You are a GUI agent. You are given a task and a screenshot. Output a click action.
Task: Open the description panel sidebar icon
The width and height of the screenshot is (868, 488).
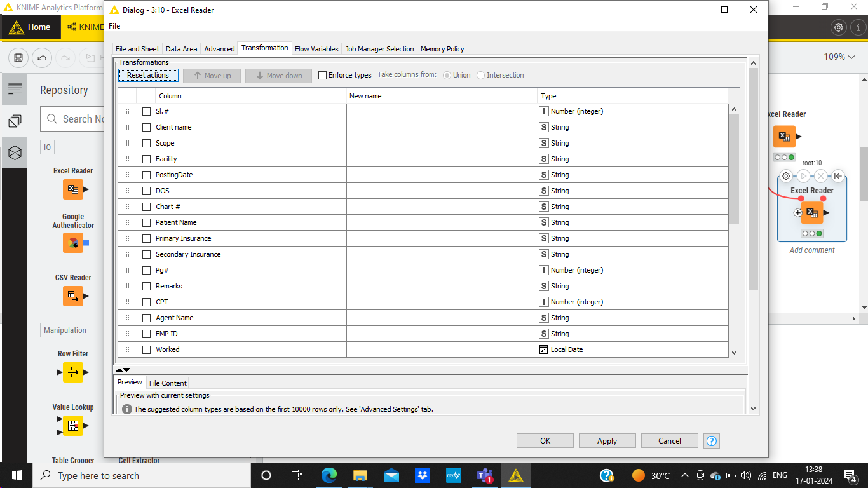click(15, 89)
